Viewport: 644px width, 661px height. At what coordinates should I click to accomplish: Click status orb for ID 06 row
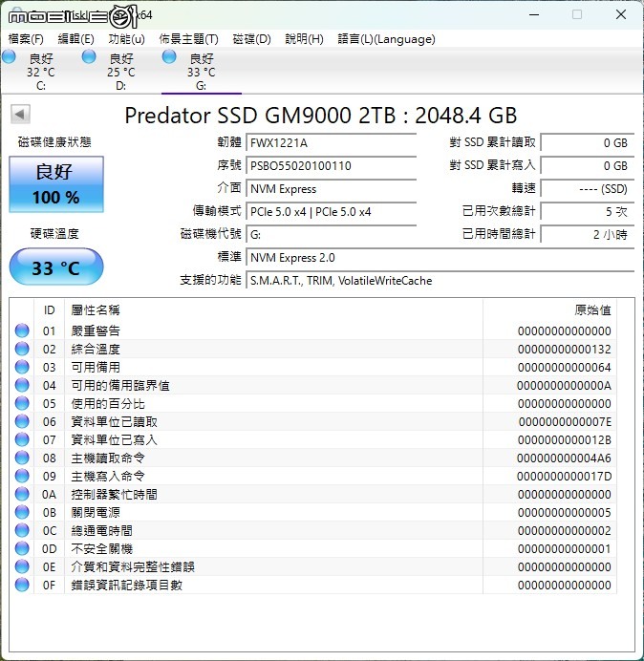coord(22,421)
